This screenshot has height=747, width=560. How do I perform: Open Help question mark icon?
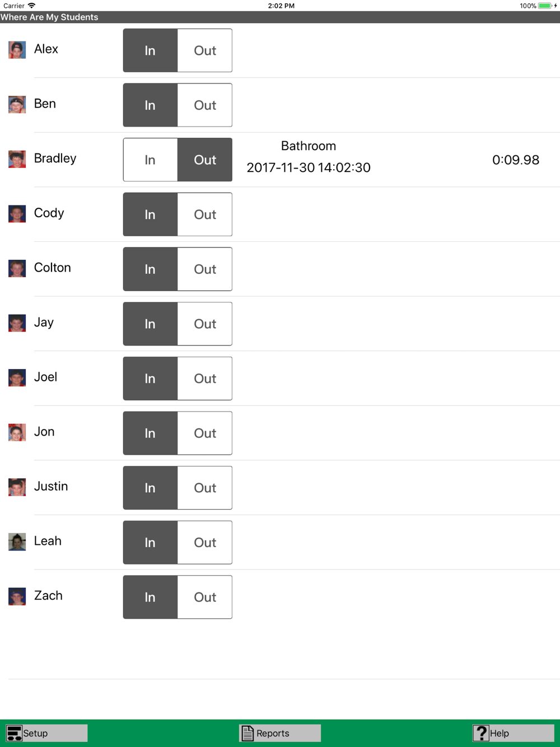[481, 733]
